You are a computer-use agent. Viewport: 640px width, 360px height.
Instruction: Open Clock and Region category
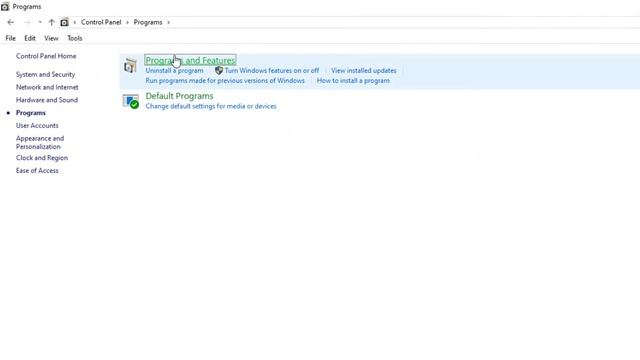pyautogui.click(x=42, y=158)
